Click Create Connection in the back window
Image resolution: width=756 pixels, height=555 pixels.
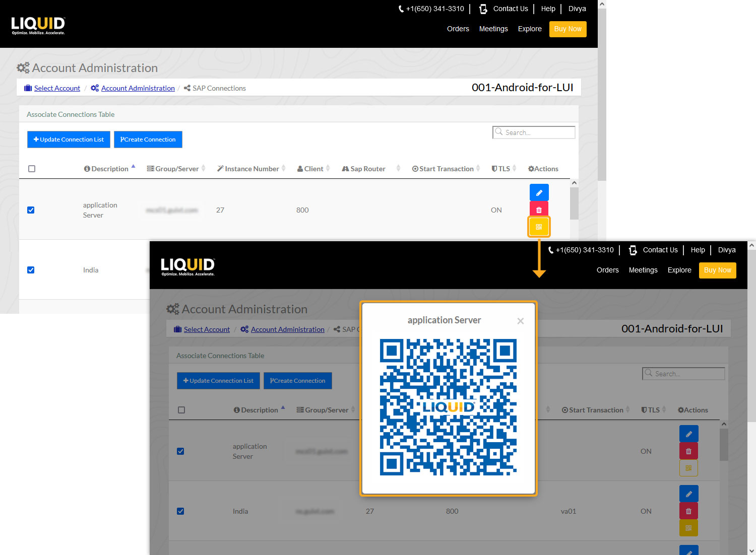148,140
